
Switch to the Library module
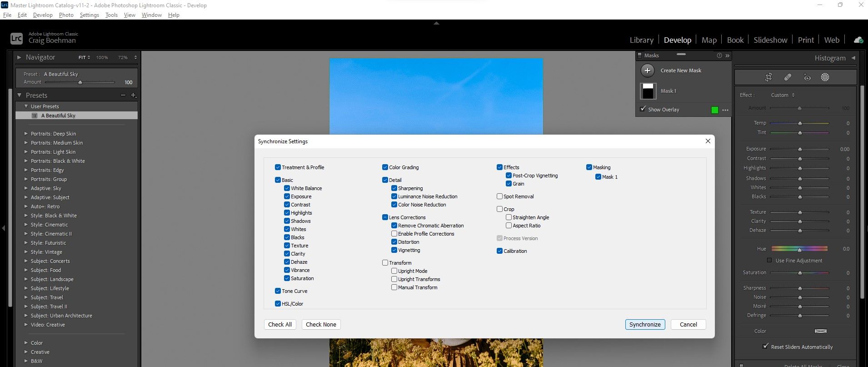(x=641, y=40)
